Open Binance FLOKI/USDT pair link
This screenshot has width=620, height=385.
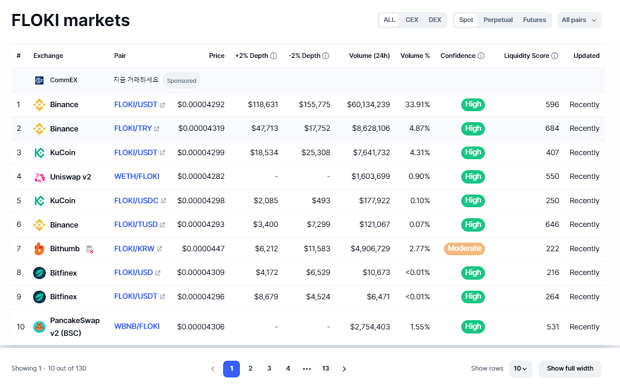click(136, 105)
